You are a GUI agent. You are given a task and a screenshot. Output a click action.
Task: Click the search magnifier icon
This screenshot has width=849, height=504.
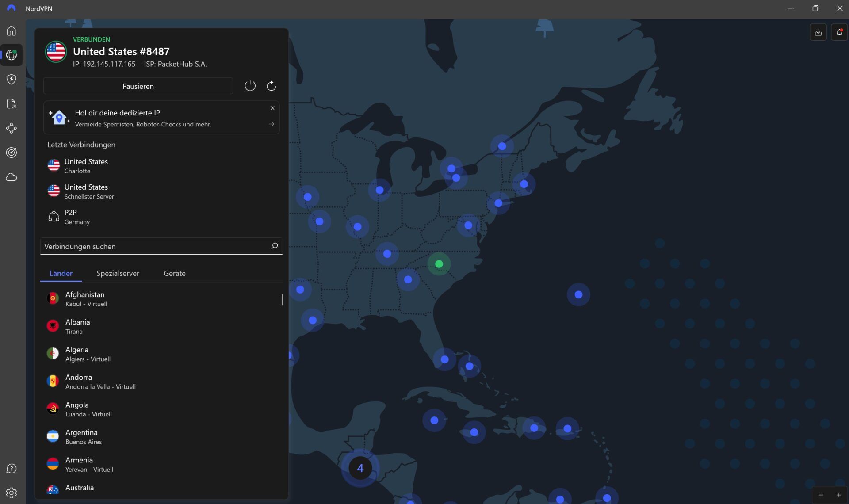click(274, 246)
